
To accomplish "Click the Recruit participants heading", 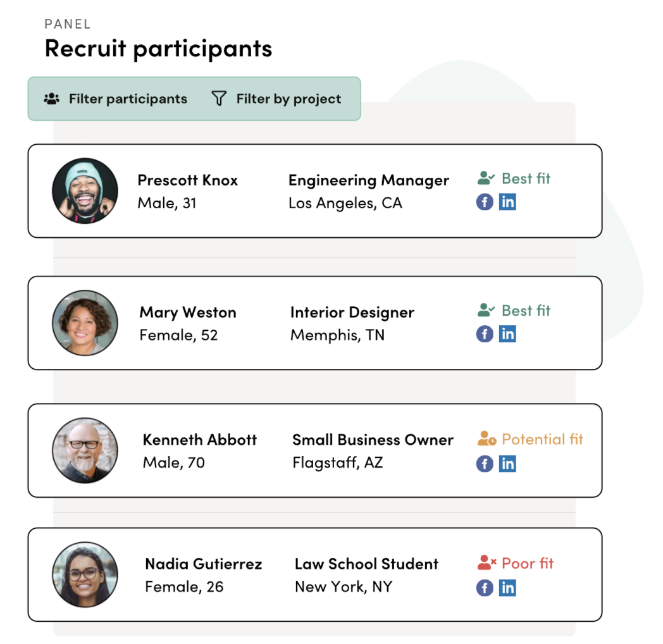I will click(x=158, y=47).
